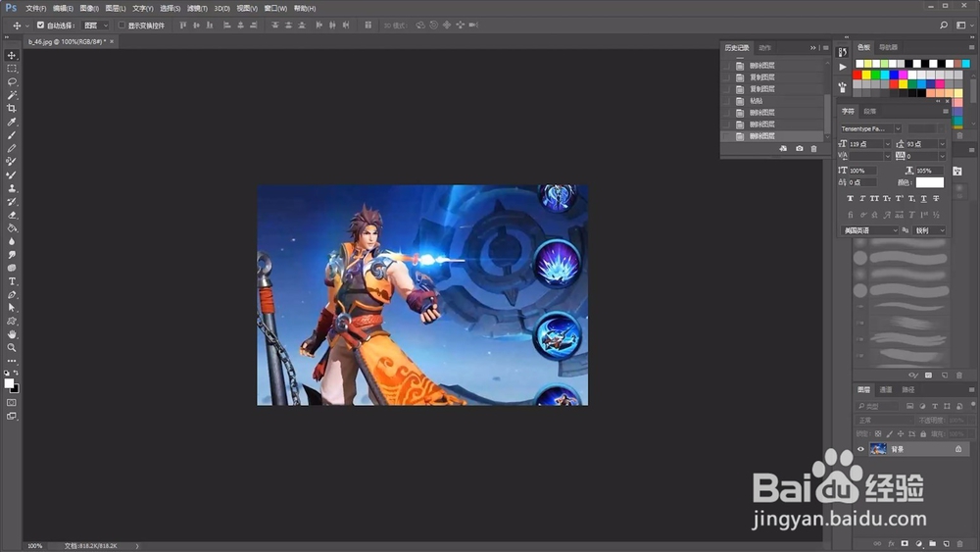Click the text color white swatch
The width and height of the screenshot is (980, 552).
tap(929, 182)
